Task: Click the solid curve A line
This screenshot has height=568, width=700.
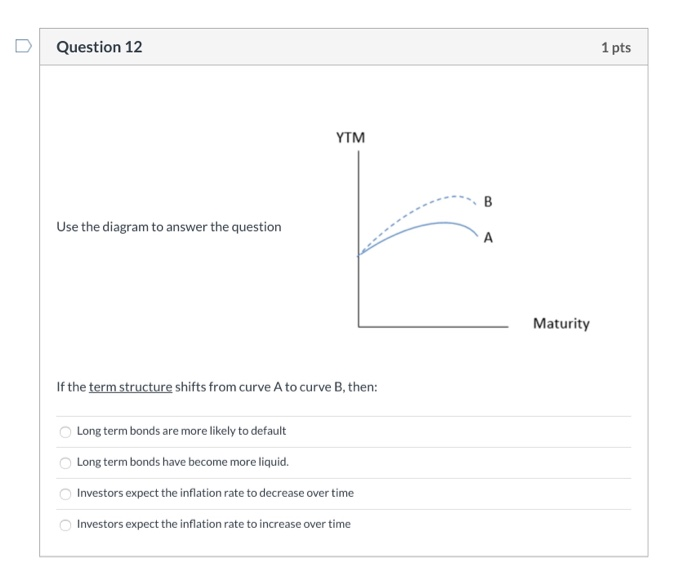Action: [420, 227]
